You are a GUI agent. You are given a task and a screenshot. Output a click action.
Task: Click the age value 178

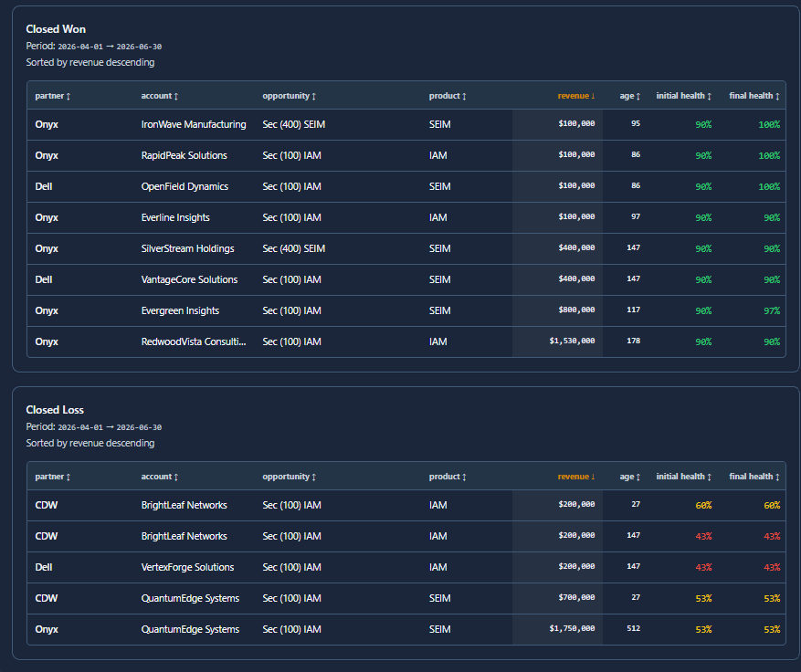634,341
